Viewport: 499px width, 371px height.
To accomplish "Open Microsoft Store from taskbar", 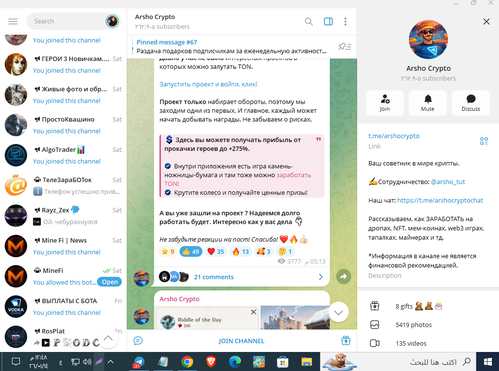I will tap(283, 362).
